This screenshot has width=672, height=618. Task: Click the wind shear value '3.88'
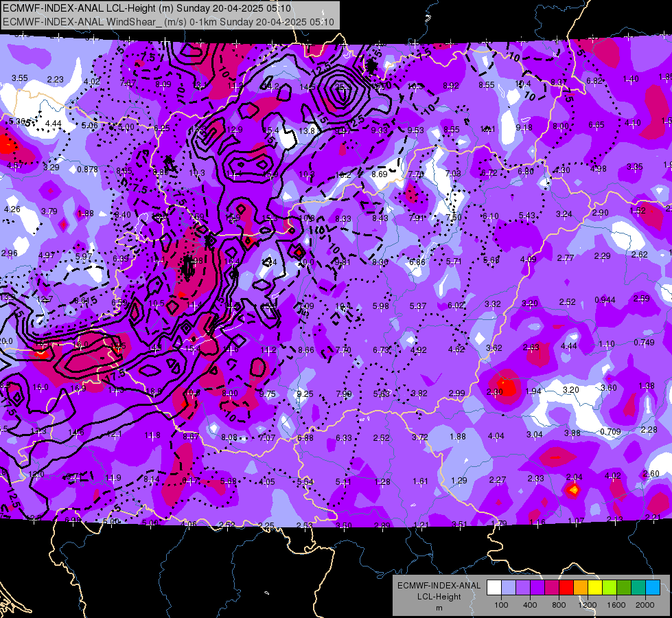(x=572, y=433)
